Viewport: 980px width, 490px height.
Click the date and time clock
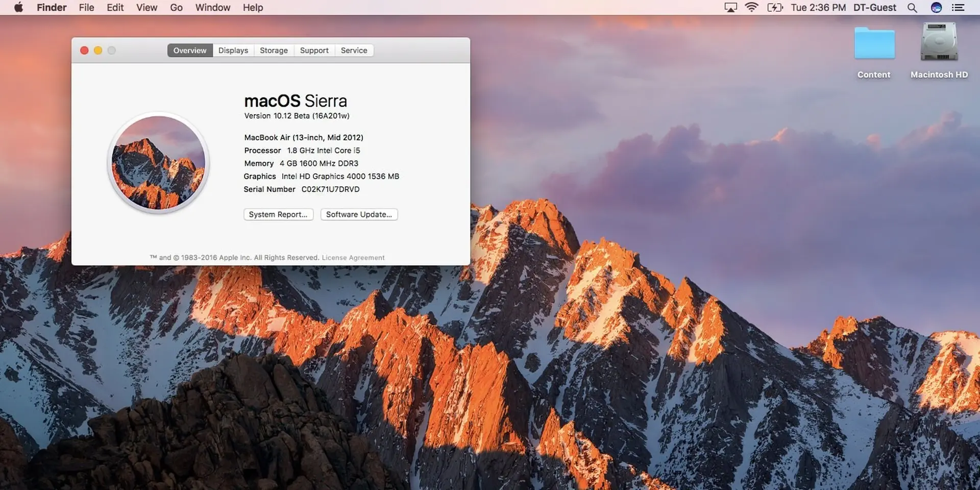818,8
